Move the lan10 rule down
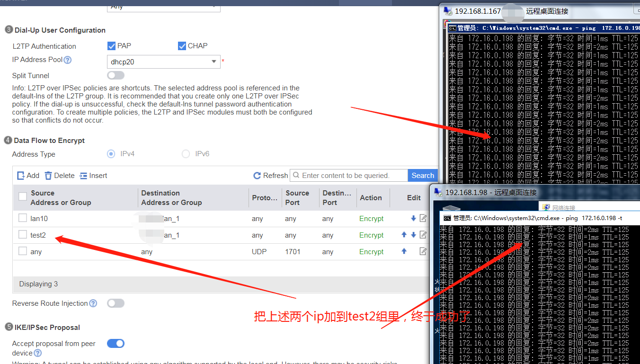Image resolution: width=640 pixels, height=364 pixels. coord(413,219)
